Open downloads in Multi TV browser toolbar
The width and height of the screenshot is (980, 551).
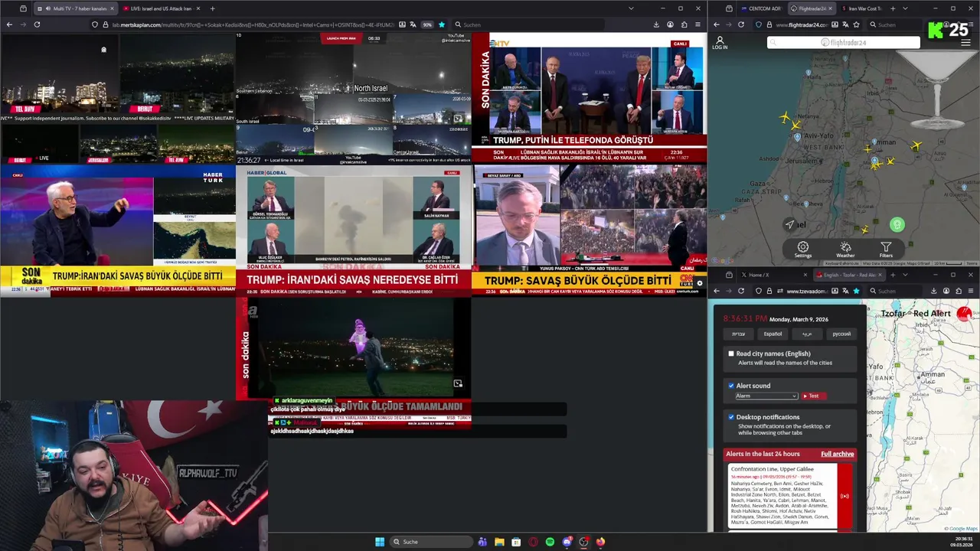pyautogui.click(x=656, y=24)
